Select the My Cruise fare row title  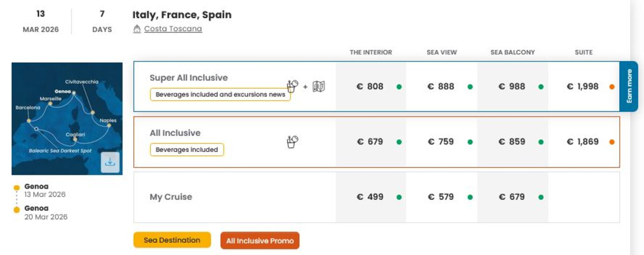click(x=171, y=197)
